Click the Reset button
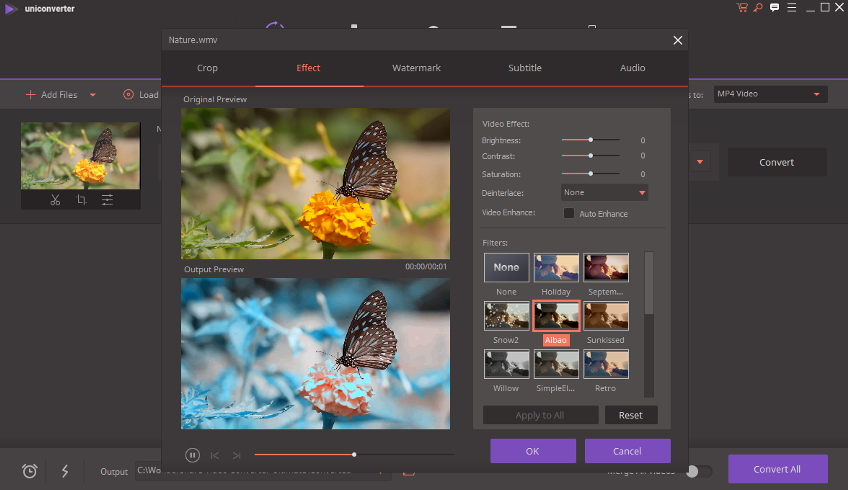Screen dimensions: 848x490 tap(631, 415)
